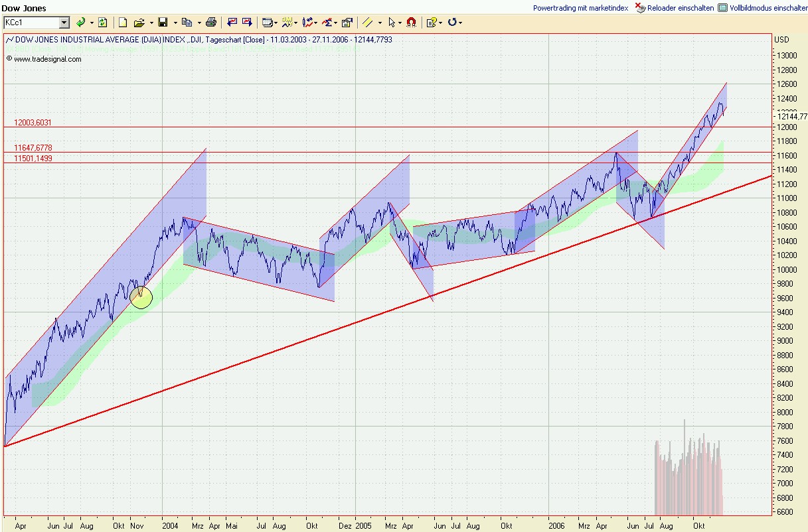
Task: Click the green load symbol arrow icon
Action: (x=80, y=23)
